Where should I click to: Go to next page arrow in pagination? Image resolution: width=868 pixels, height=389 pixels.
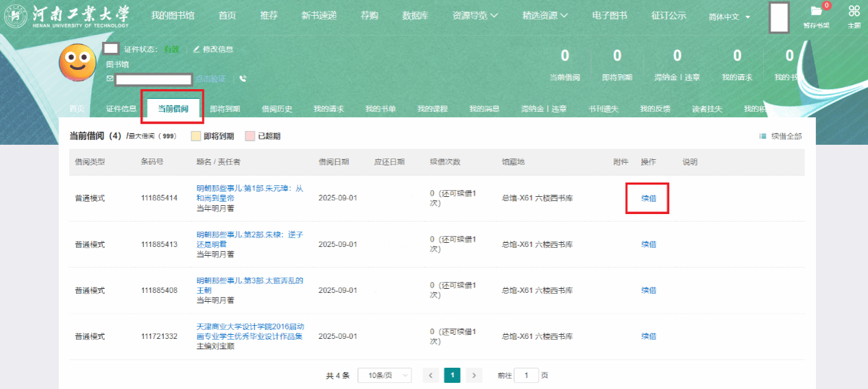pos(474,375)
